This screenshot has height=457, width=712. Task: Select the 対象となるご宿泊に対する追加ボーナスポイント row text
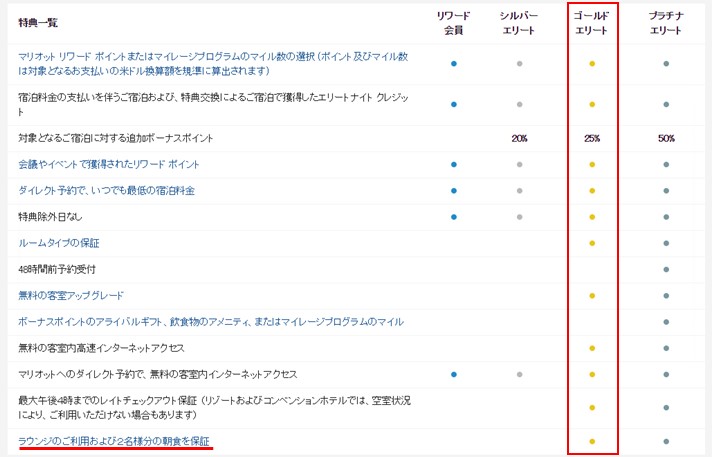[x=116, y=138]
